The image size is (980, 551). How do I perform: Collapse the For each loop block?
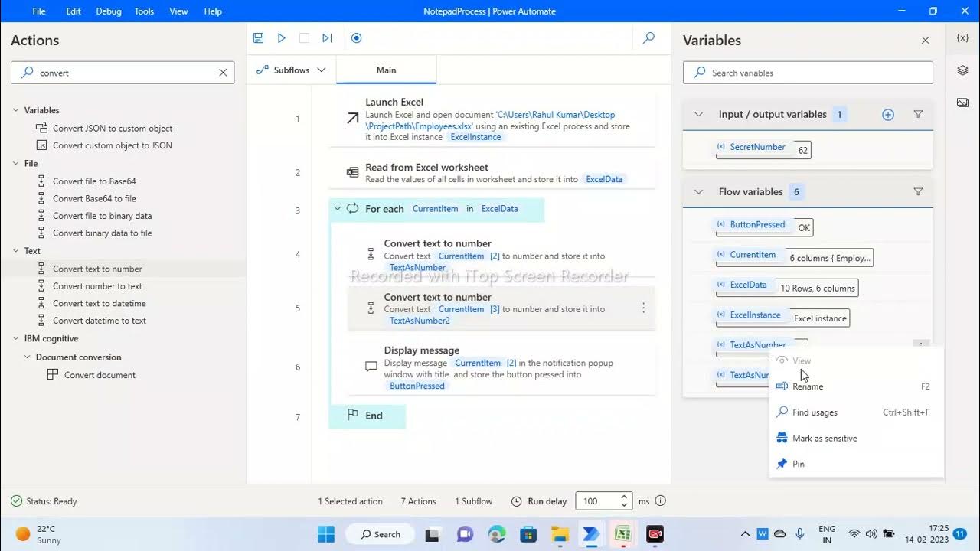338,208
